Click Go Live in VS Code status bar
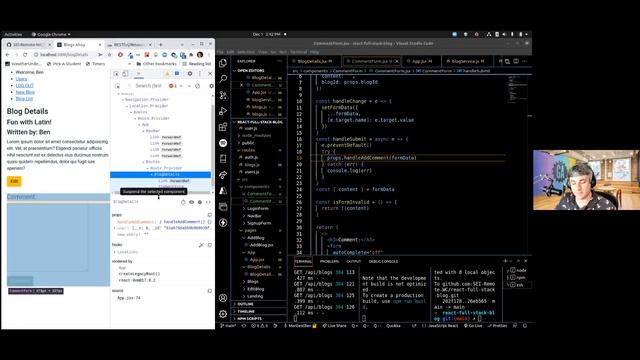 click(x=473, y=326)
